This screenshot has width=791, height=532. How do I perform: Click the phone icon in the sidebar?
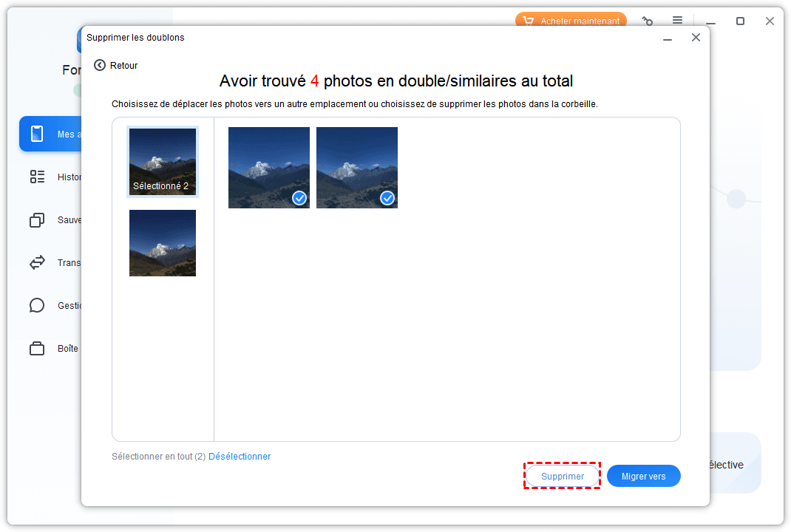point(37,134)
